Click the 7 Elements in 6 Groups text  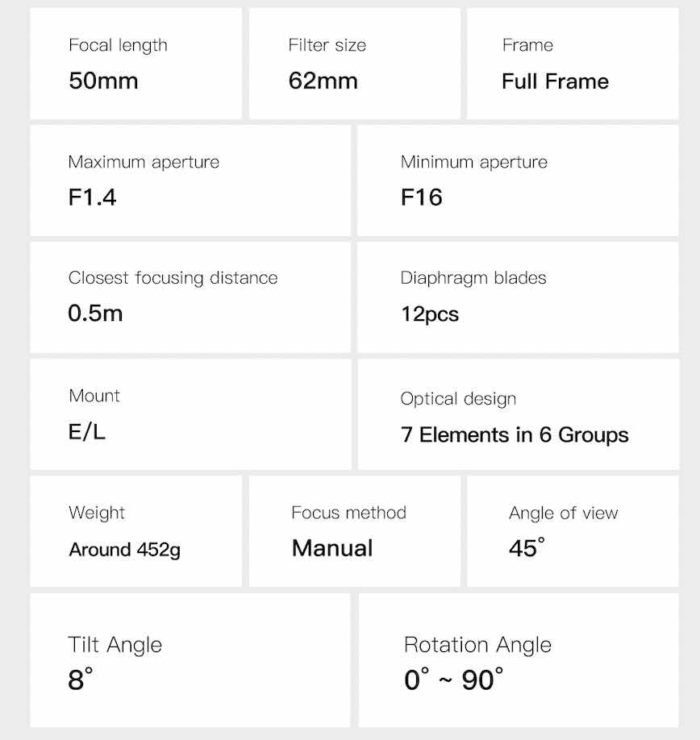click(x=515, y=434)
